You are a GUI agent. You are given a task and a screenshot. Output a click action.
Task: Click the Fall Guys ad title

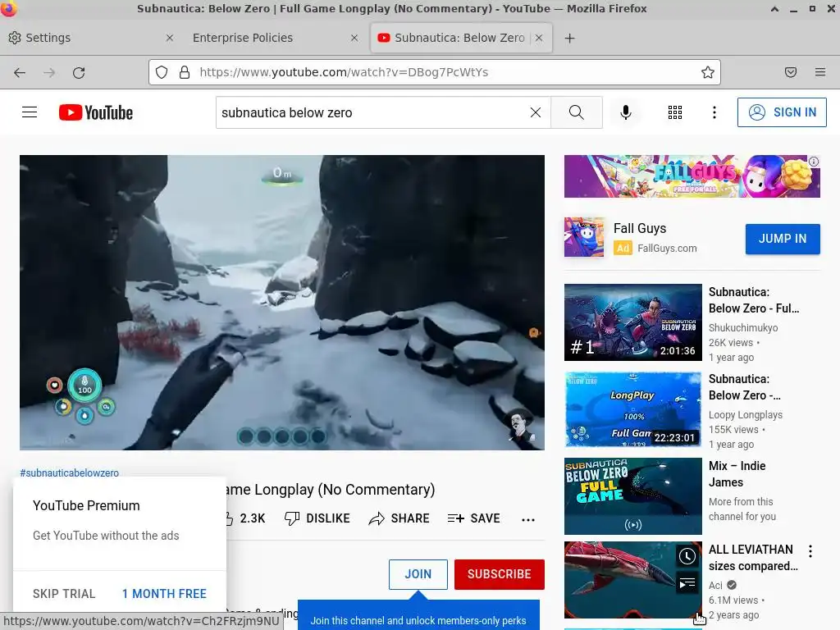tap(640, 228)
